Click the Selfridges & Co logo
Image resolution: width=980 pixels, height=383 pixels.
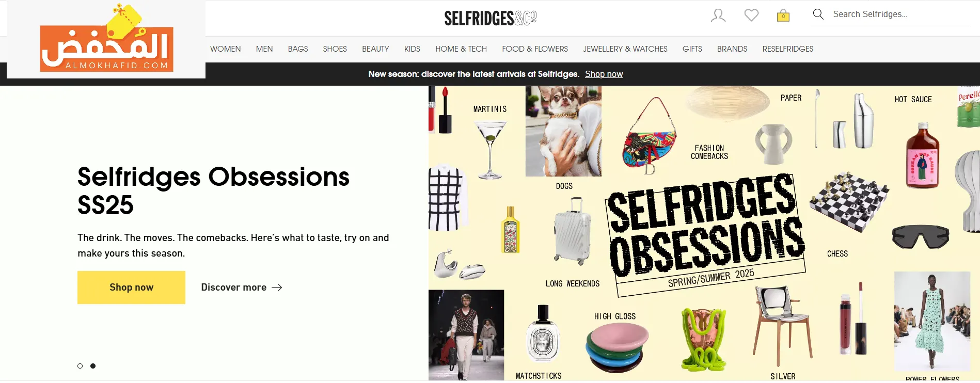coord(491,18)
